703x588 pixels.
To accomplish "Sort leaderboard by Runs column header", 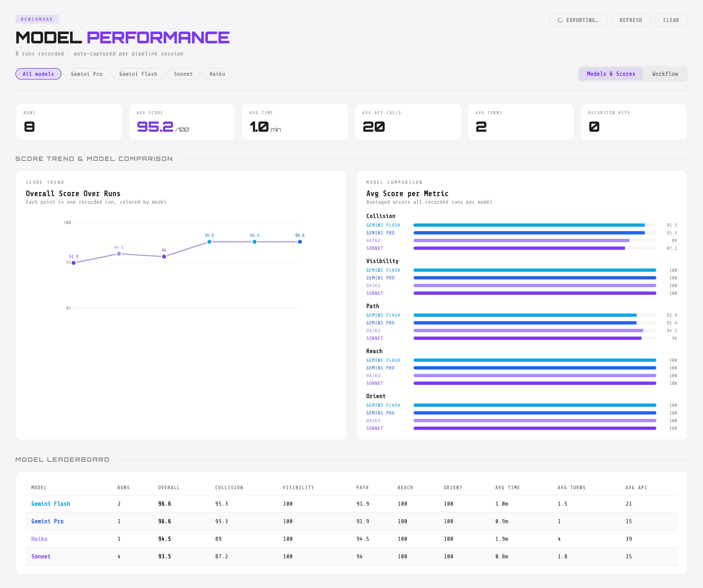I will click(x=124, y=488).
